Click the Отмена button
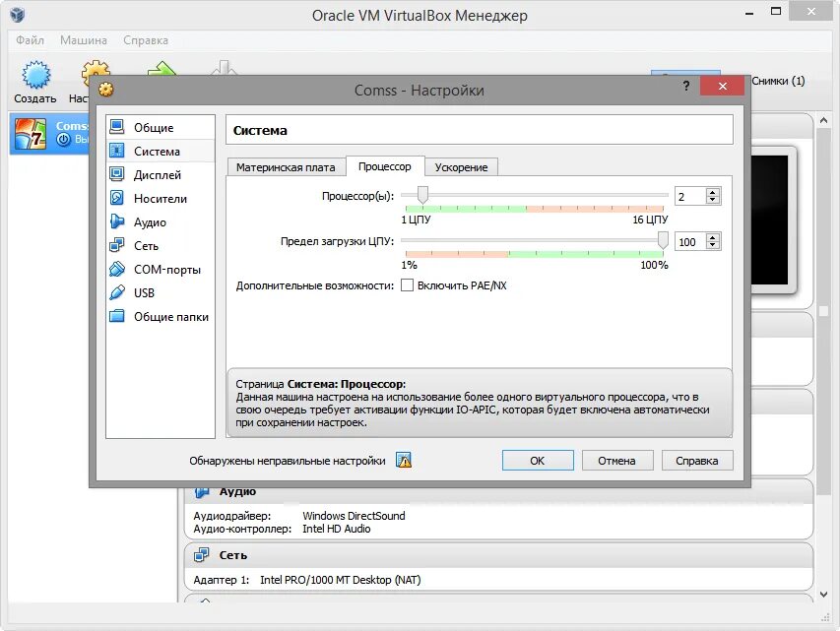This screenshot has width=840, height=631. (616, 461)
